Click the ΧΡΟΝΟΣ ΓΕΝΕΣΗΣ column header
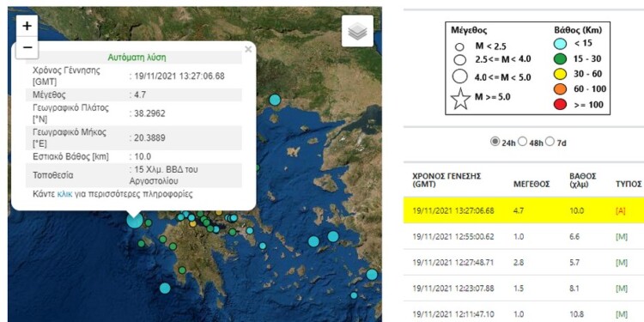 pyautogui.click(x=447, y=180)
